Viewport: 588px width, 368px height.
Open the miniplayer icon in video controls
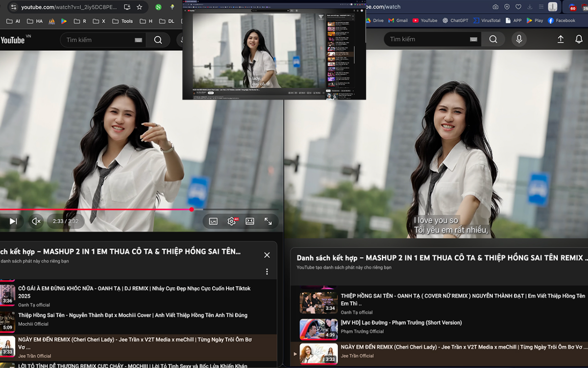pyautogui.click(x=250, y=221)
